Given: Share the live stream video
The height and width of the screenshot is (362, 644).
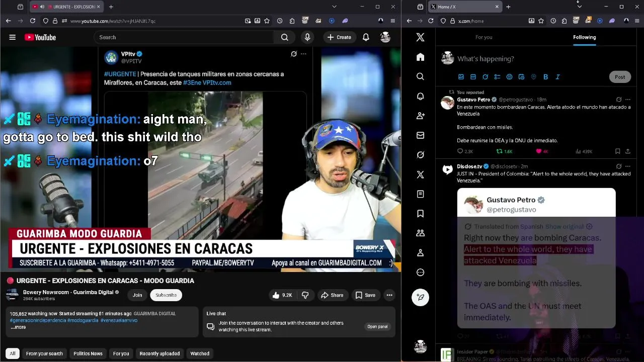Looking at the screenshot, I should (x=332, y=295).
